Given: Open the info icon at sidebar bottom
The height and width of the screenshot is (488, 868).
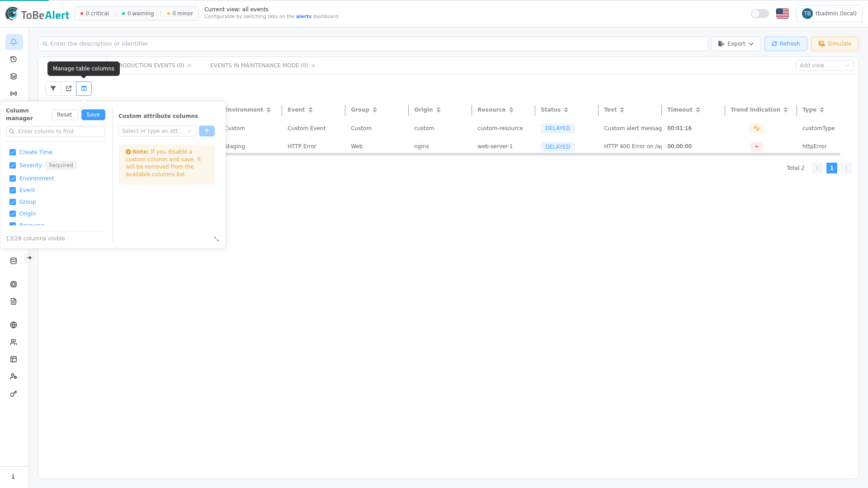Looking at the screenshot, I should pyautogui.click(x=13, y=476).
